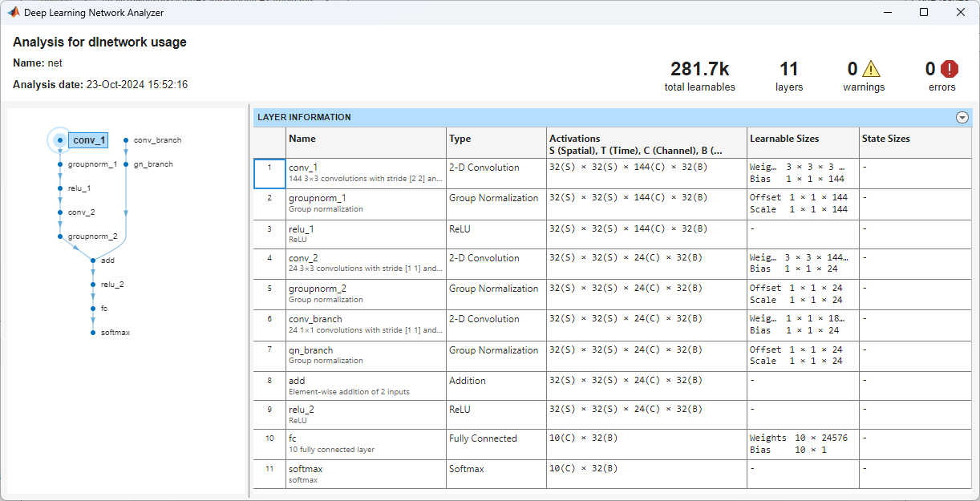The image size is (980, 501).
Task: Click the Type column header
Action: click(496, 143)
